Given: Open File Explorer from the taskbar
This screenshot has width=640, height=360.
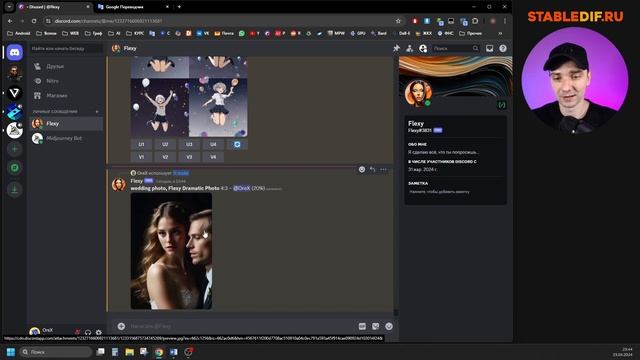Looking at the screenshot, I should click(x=129, y=352).
